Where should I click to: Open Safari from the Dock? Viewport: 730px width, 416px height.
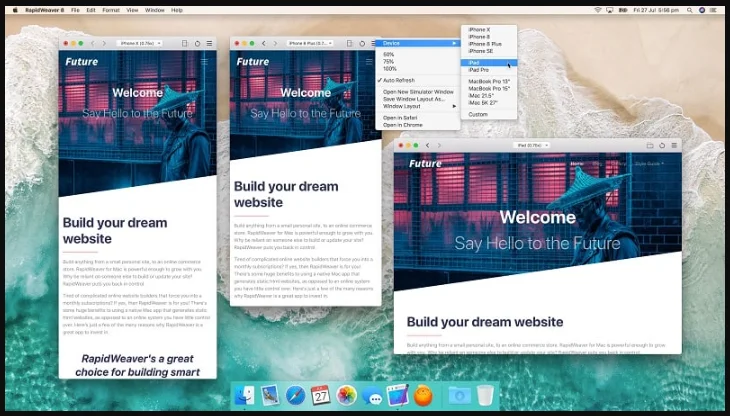[x=295, y=396]
